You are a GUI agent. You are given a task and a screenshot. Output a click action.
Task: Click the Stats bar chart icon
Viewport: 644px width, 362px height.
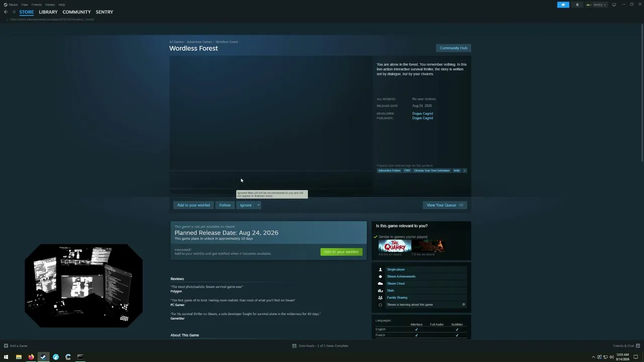click(x=380, y=291)
